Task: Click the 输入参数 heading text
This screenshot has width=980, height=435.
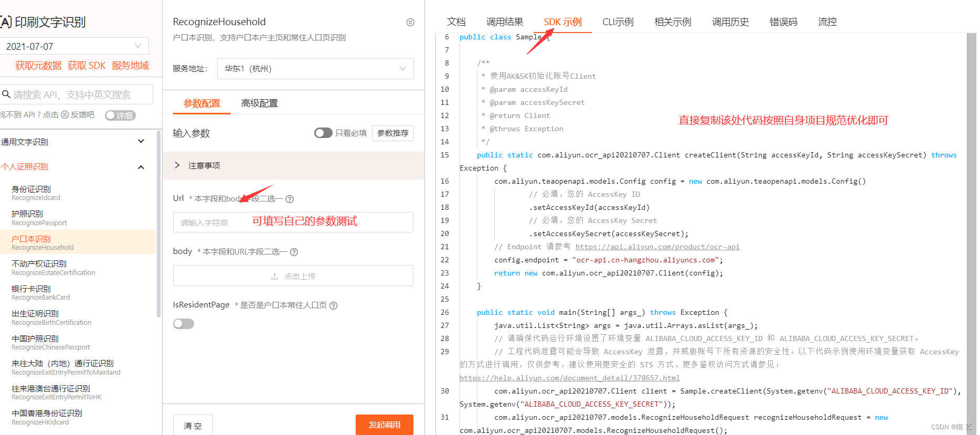Action: pyautogui.click(x=191, y=133)
